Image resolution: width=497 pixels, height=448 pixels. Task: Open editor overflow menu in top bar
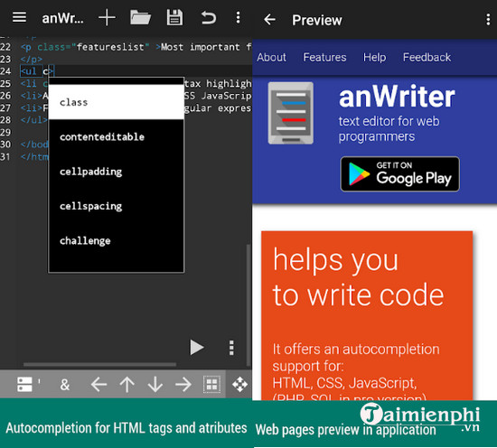[238, 17]
